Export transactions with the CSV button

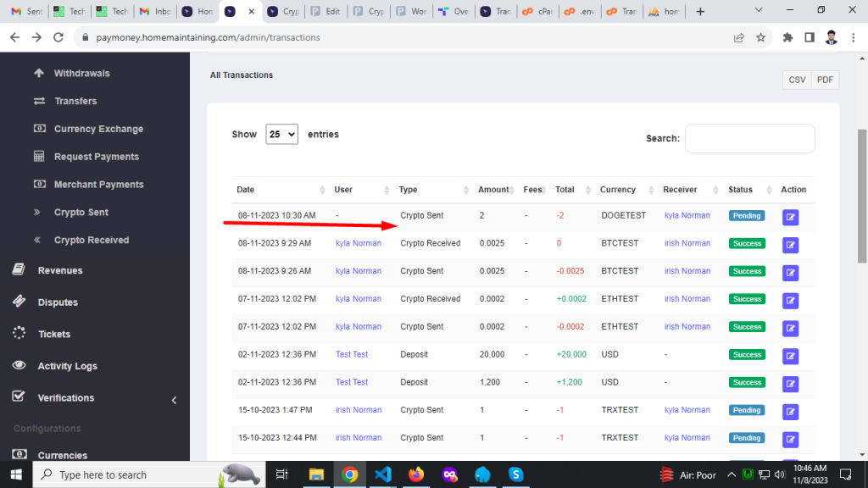(797, 80)
